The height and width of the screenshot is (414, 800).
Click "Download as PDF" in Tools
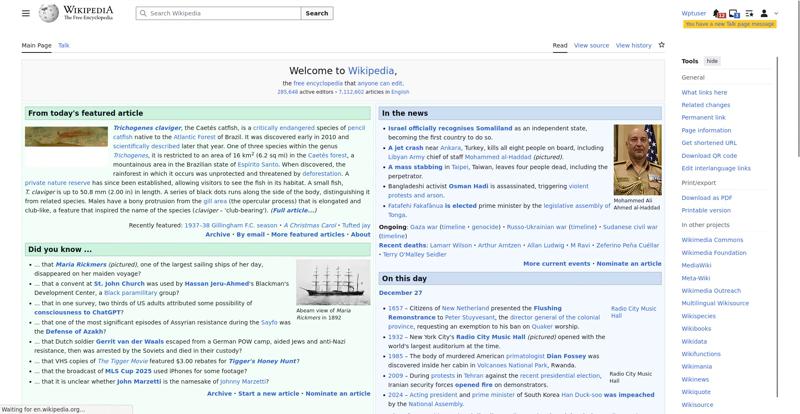click(x=707, y=198)
